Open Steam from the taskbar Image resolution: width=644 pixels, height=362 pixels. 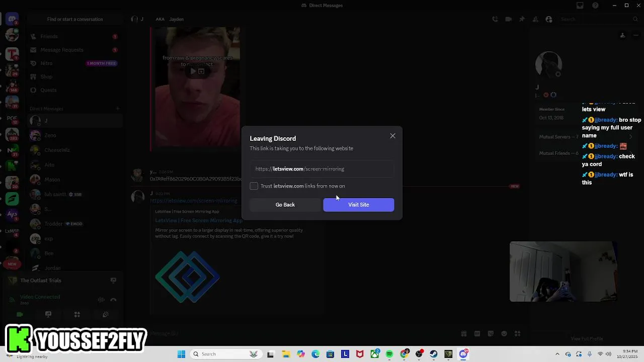tap(434, 354)
